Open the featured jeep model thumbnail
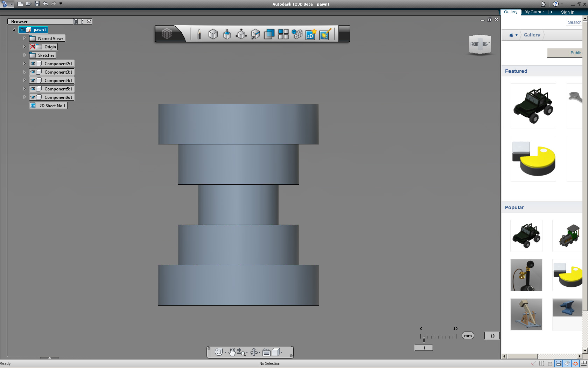Screen dimensions: 588x368 point(533,106)
